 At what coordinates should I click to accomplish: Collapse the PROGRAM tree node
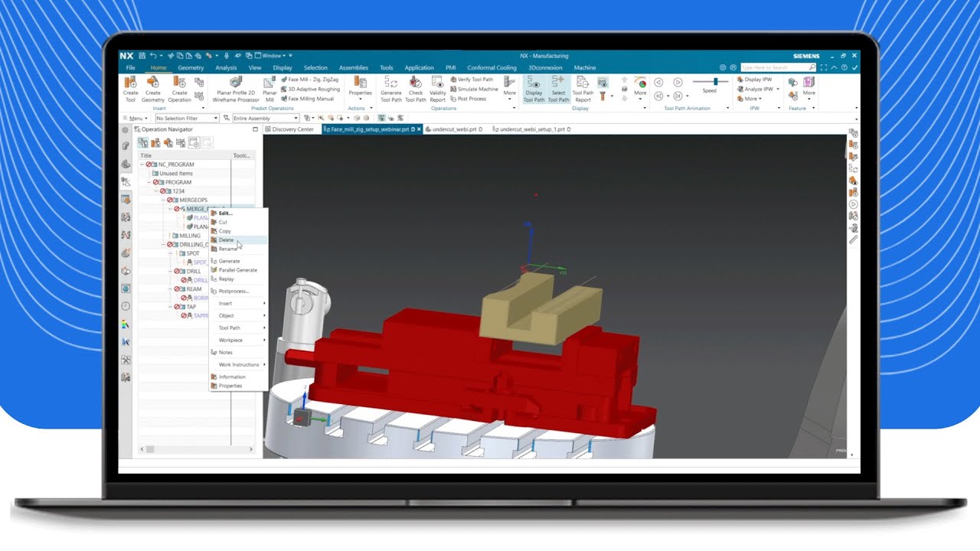click(149, 182)
